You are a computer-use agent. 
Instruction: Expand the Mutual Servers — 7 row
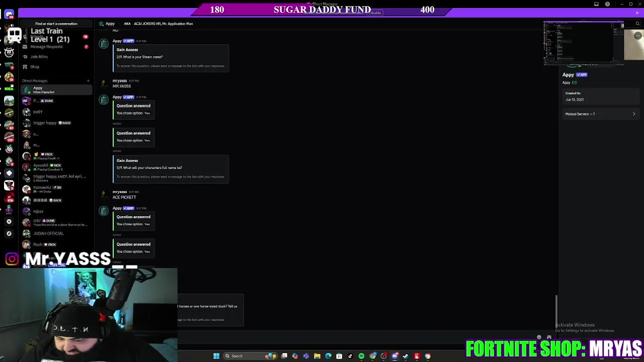[x=600, y=114]
